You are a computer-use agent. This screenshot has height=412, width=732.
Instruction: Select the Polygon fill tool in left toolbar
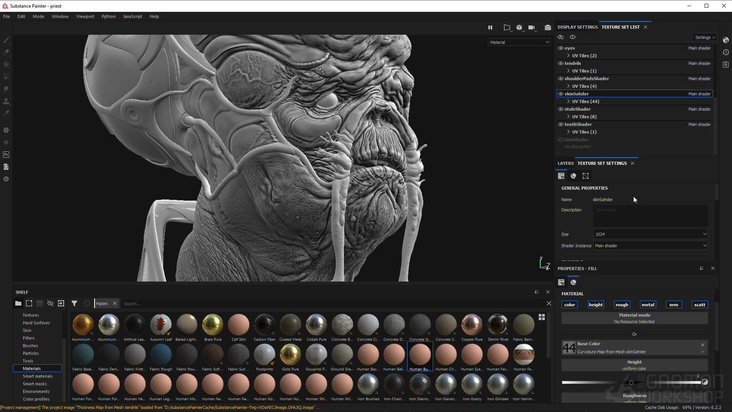click(6, 76)
